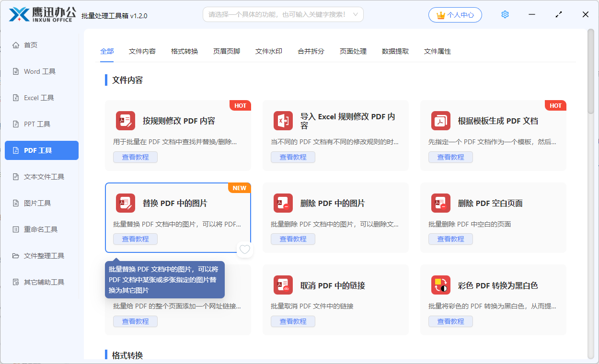Click the 取消 PDF 中的链接 tool icon
This screenshot has width=599, height=364.
283,285
